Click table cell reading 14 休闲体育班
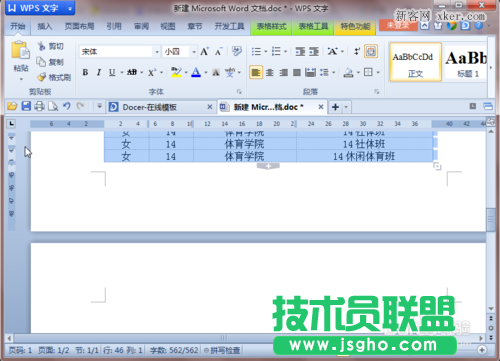The height and width of the screenshot is (361, 500). point(364,156)
